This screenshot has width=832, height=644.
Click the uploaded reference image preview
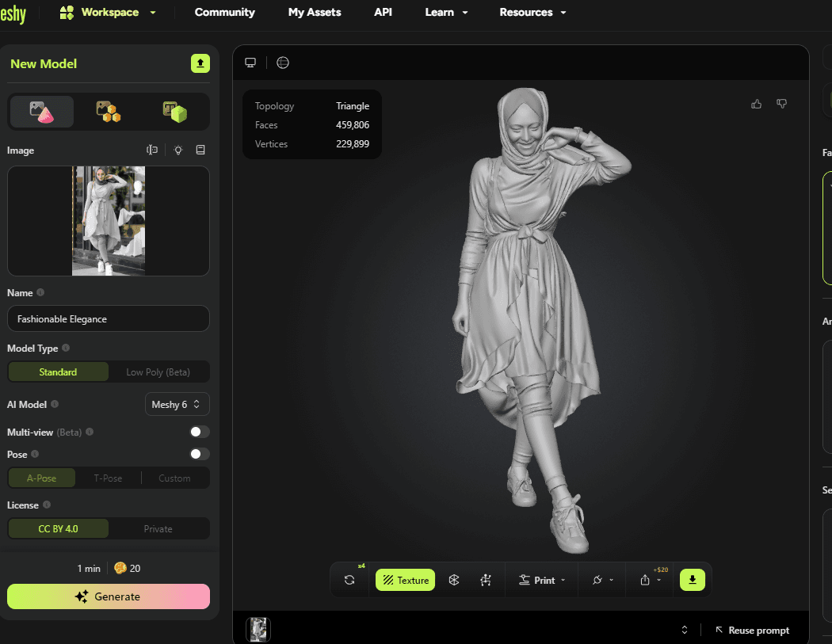(x=109, y=221)
